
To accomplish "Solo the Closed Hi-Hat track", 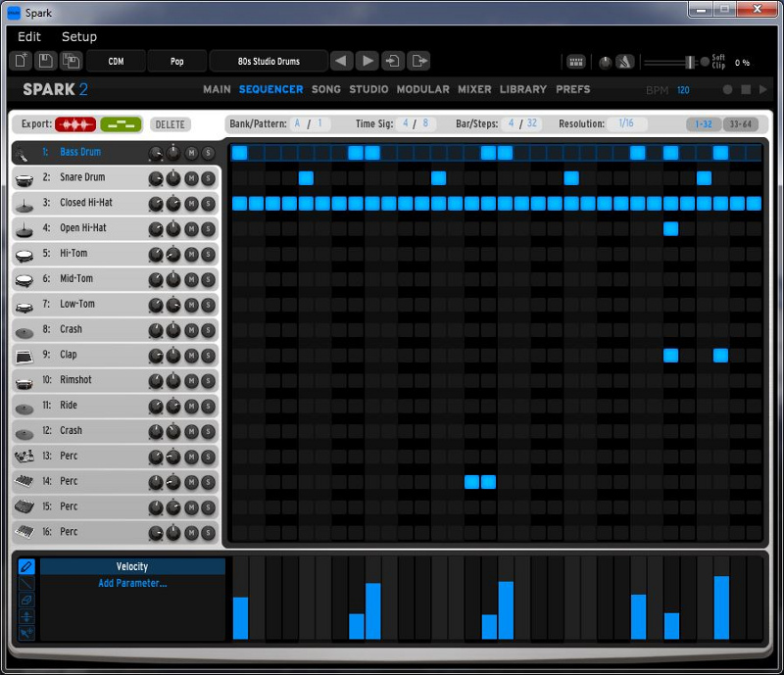I will [208, 204].
